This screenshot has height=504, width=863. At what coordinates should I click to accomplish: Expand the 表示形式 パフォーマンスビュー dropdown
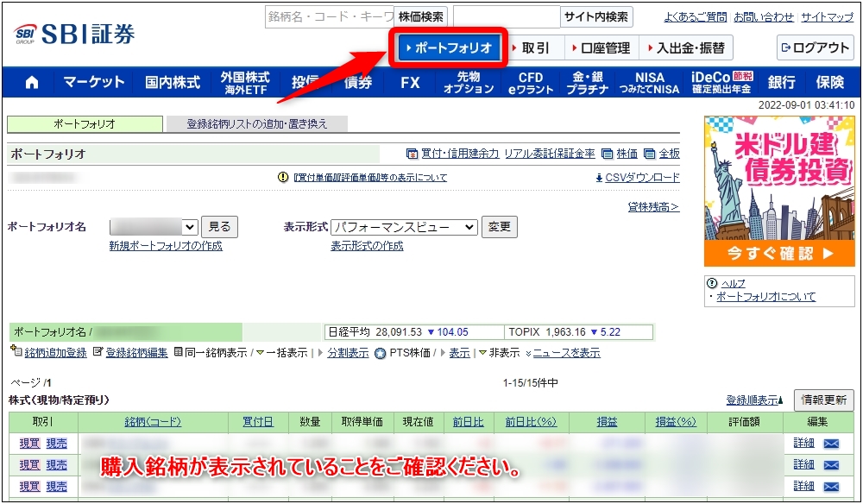(x=404, y=227)
